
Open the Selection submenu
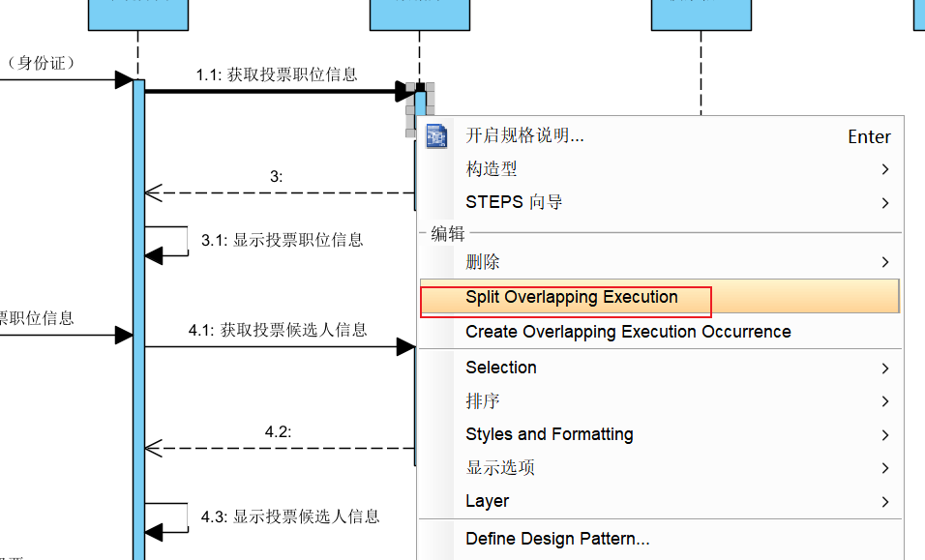(x=661, y=368)
